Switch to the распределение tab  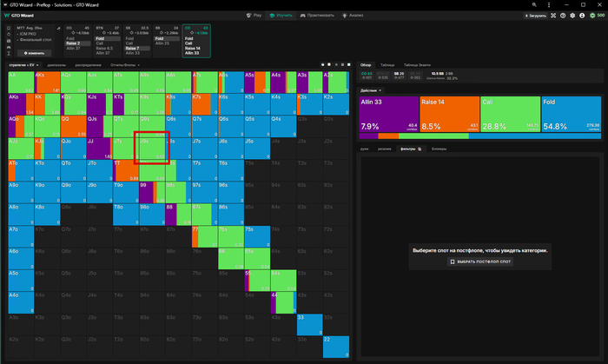click(88, 65)
